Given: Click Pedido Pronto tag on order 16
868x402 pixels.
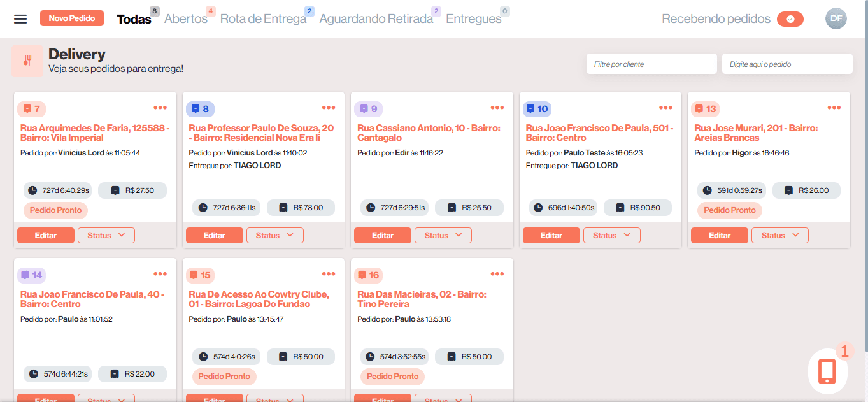Looking at the screenshot, I should pos(393,377).
